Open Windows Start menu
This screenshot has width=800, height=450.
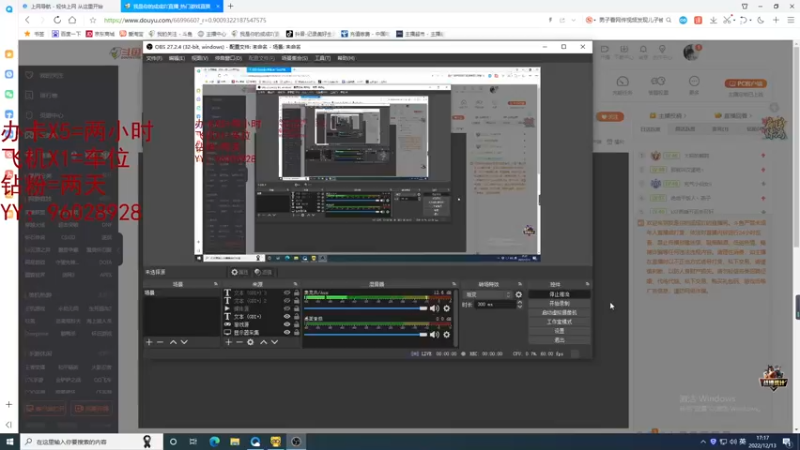tap(10, 441)
